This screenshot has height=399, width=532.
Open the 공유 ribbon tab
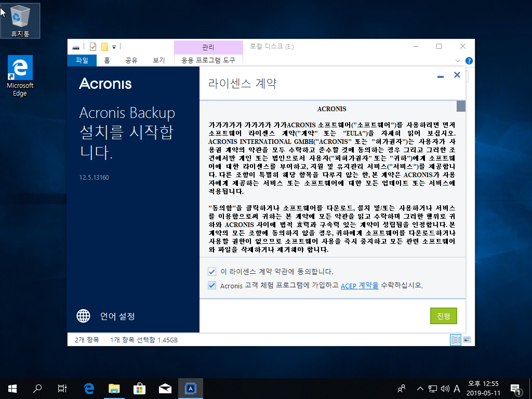(x=131, y=60)
